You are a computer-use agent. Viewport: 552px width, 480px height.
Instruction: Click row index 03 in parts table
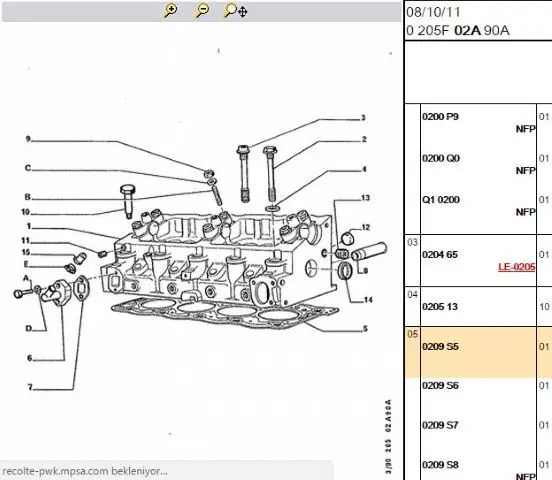coord(412,242)
